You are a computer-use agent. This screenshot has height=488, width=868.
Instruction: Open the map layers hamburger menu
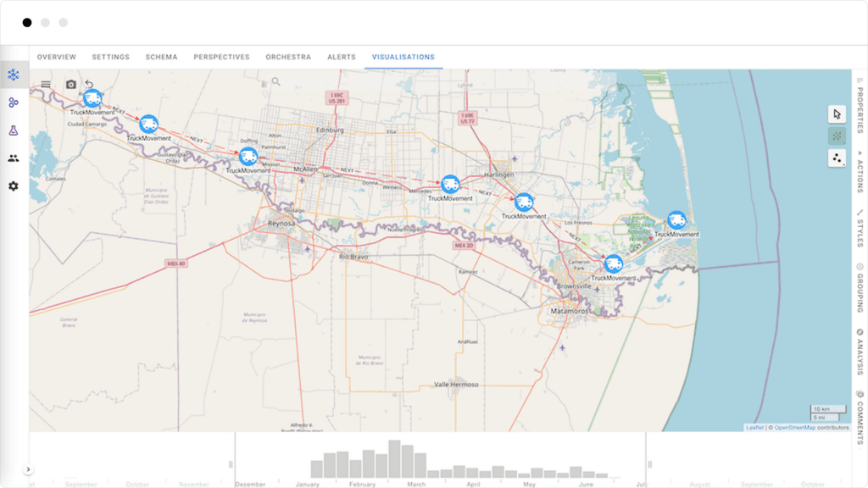click(x=44, y=85)
